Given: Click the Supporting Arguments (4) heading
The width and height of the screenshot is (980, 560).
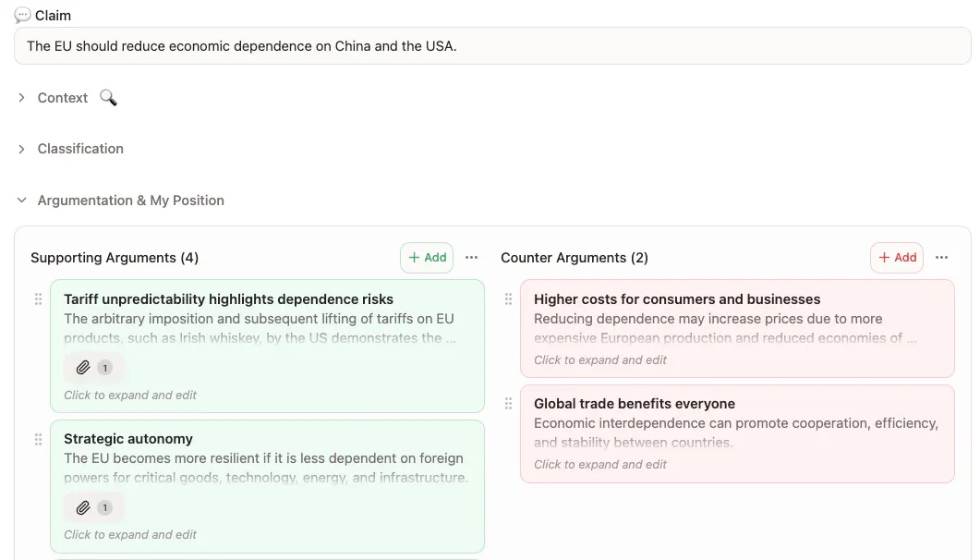Looking at the screenshot, I should pyautogui.click(x=115, y=258).
